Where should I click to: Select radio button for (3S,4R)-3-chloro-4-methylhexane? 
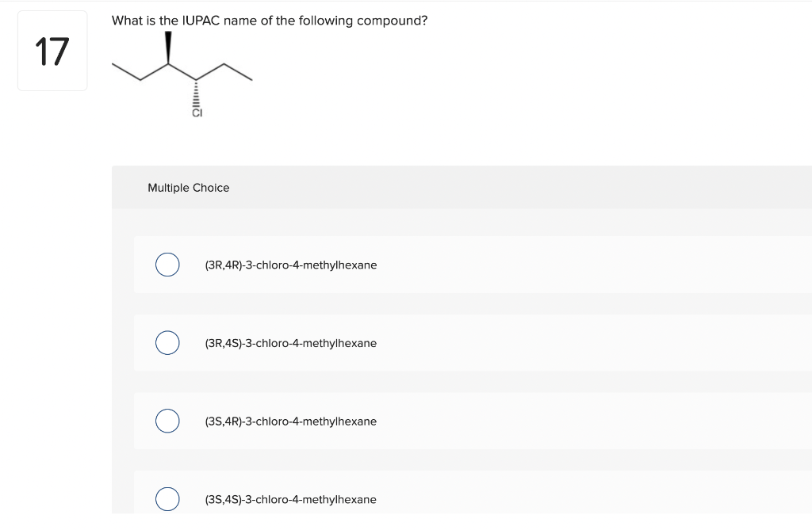point(167,421)
